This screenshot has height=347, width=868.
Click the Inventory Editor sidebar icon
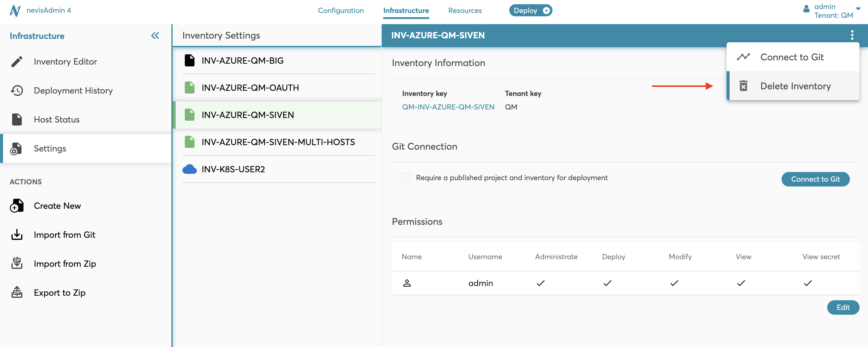[16, 61]
